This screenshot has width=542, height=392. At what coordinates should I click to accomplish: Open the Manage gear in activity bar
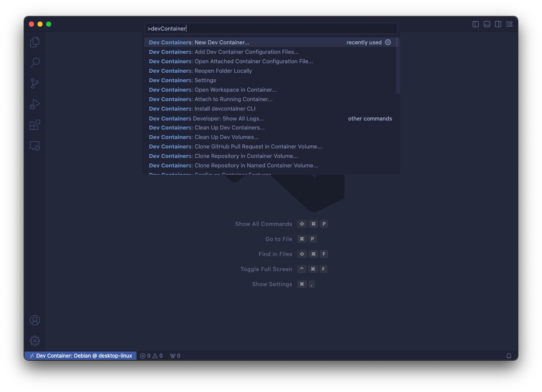(35, 341)
